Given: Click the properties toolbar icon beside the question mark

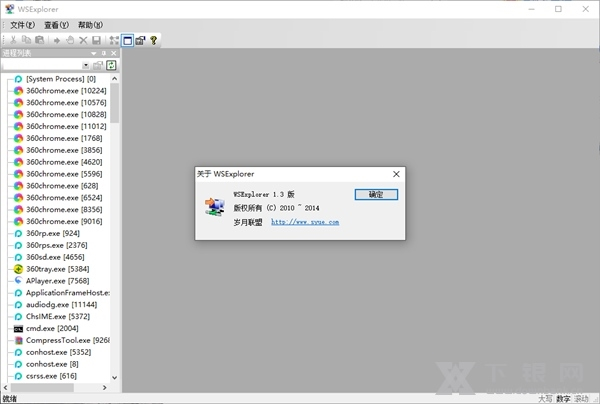Looking at the screenshot, I should [x=140, y=40].
